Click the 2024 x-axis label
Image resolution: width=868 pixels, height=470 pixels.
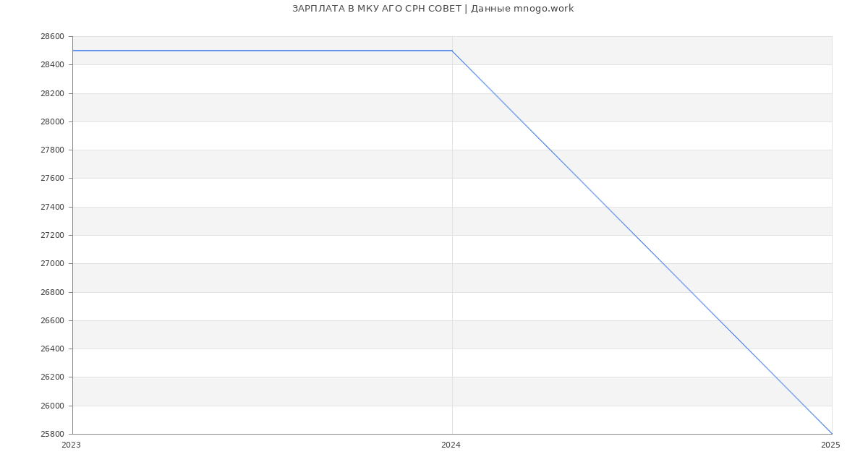pos(451,445)
